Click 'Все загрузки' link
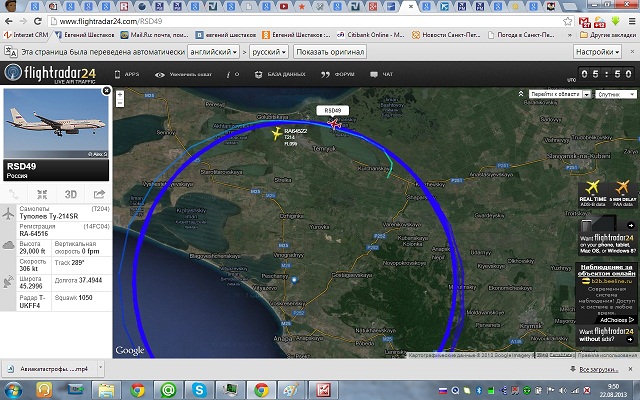Viewport: 640px width, 400px height. click(x=598, y=369)
